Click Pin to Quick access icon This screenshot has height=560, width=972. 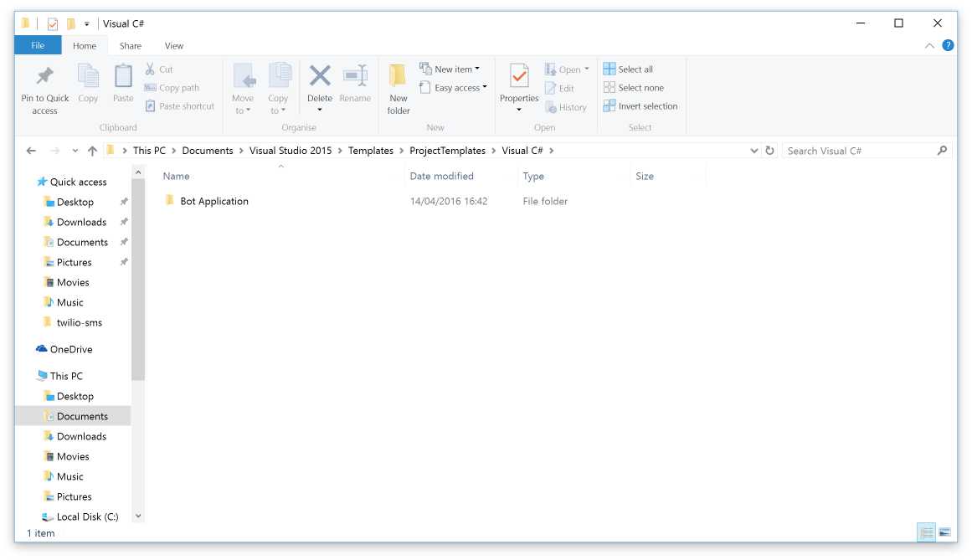(44, 76)
